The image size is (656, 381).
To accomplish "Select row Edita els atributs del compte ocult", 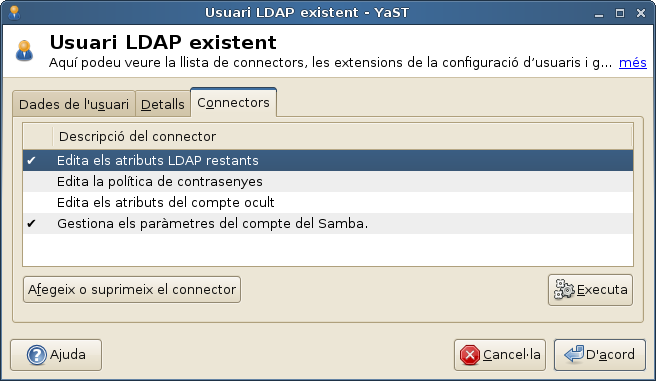I will click(328, 202).
